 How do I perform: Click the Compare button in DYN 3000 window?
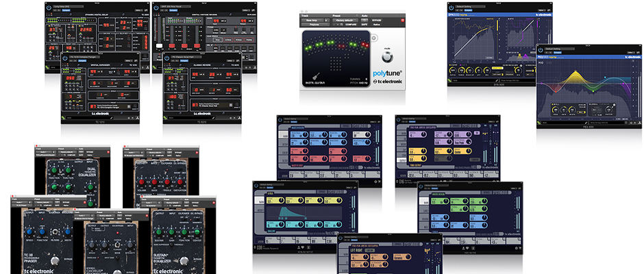pos(468,10)
